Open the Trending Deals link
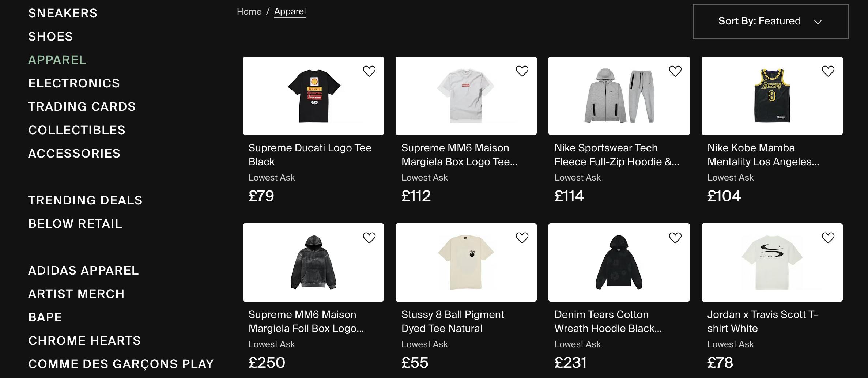 (x=85, y=200)
